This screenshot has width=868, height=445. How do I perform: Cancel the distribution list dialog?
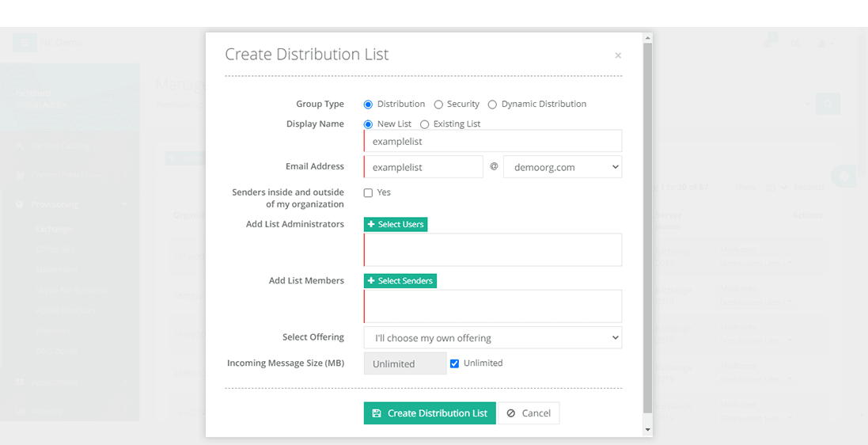click(529, 413)
